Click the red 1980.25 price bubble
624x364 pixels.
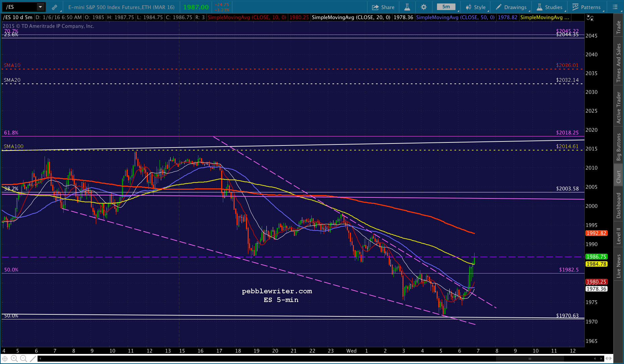[596, 282]
